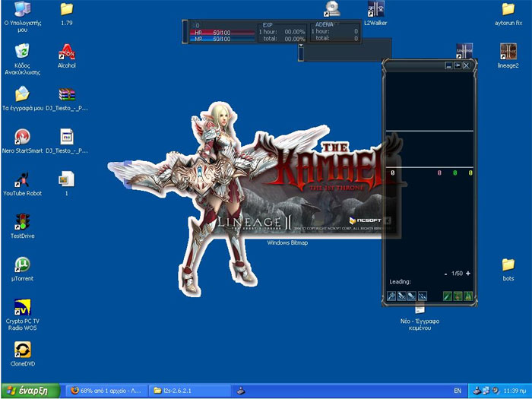The width and height of the screenshot is (532, 399).
Task: Open the lineage2 desktop shortcut
Action: pyautogui.click(x=508, y=56)
